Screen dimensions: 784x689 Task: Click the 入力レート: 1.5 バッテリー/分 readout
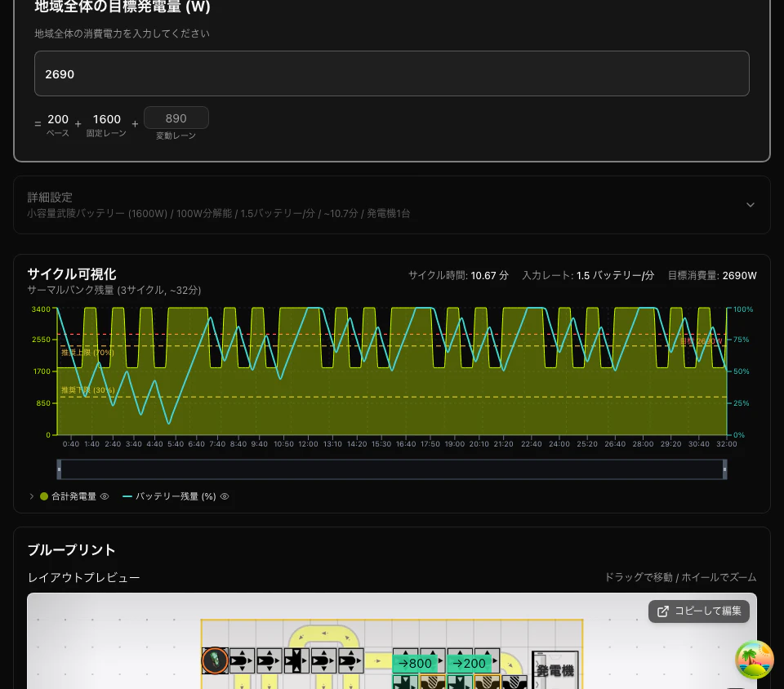click(588, 275)
